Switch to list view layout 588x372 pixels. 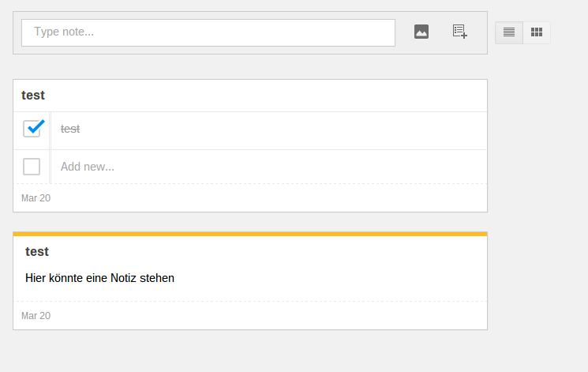pyautogui.click(x=509, y=32)
